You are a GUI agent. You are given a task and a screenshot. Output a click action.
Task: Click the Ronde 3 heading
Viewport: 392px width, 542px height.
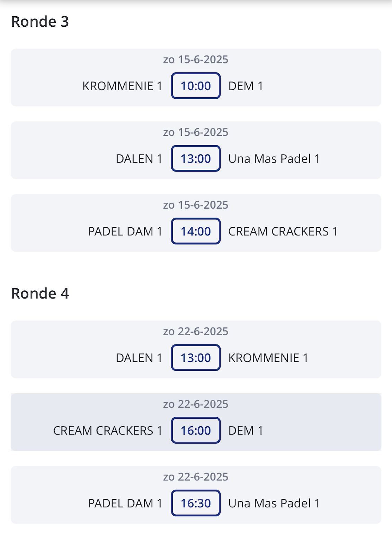pos(40,21)
